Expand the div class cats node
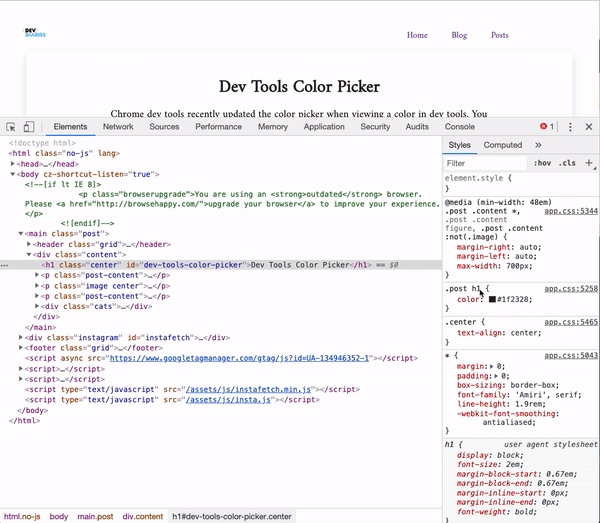600x523 pixels. pos(37,306)
